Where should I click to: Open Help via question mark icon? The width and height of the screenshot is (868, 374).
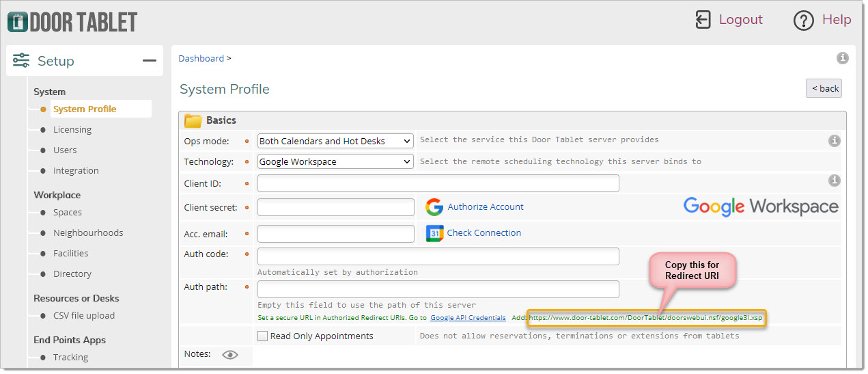804,21
